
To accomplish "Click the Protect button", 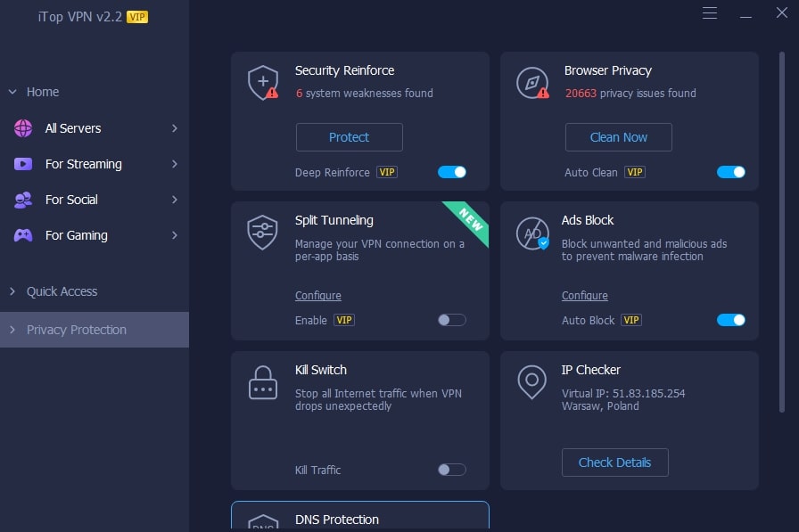I will (x=349, y=137).
